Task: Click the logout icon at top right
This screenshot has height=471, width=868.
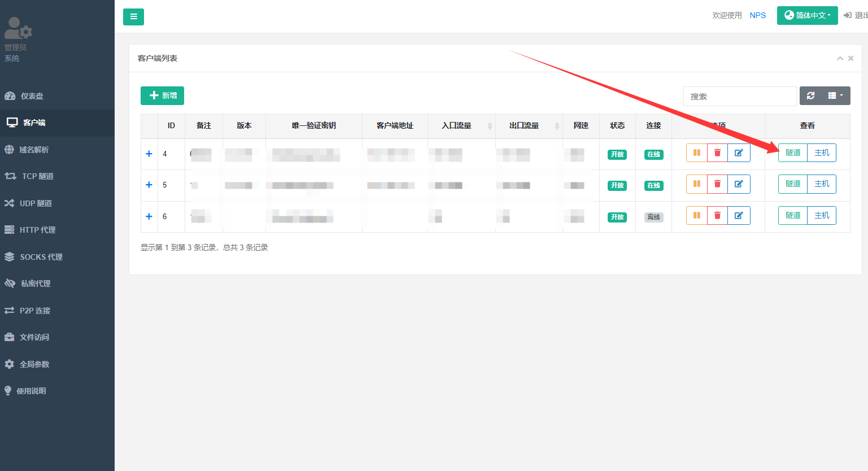Action: (848, 15)
